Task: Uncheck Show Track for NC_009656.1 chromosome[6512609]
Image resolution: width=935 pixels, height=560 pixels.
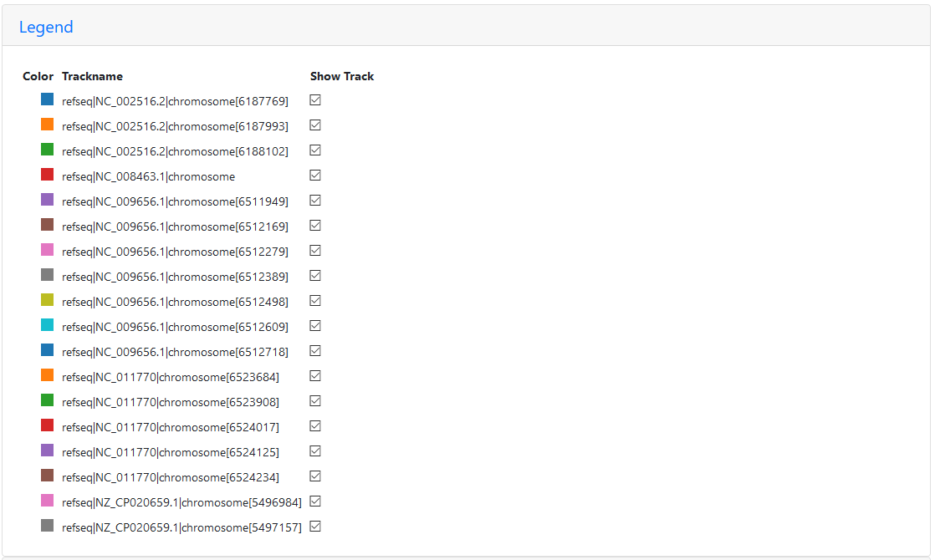Action: click(315, 325)
